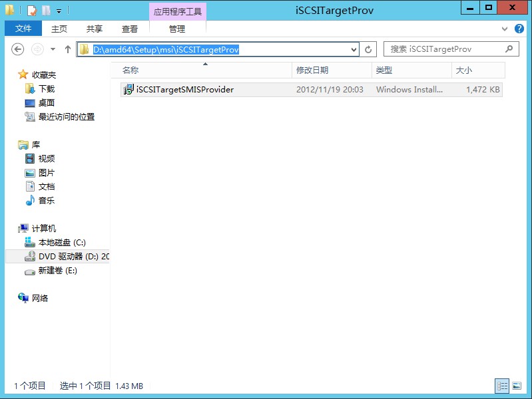This screenshot has width=532, height=399.
Task: Sort by the 大小 column header
Action: [478, 70]
